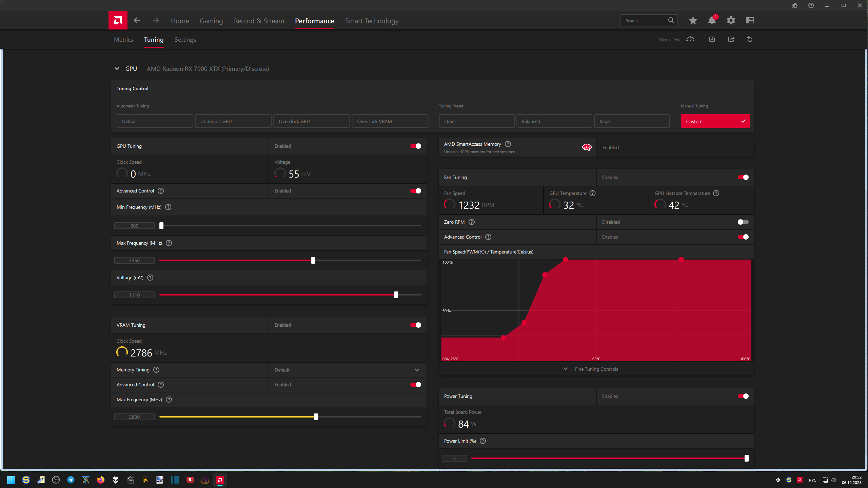Viewport: 868px width, 488px height.
Task: Click the reset tuning arrow icon
Action: (750, 39)
